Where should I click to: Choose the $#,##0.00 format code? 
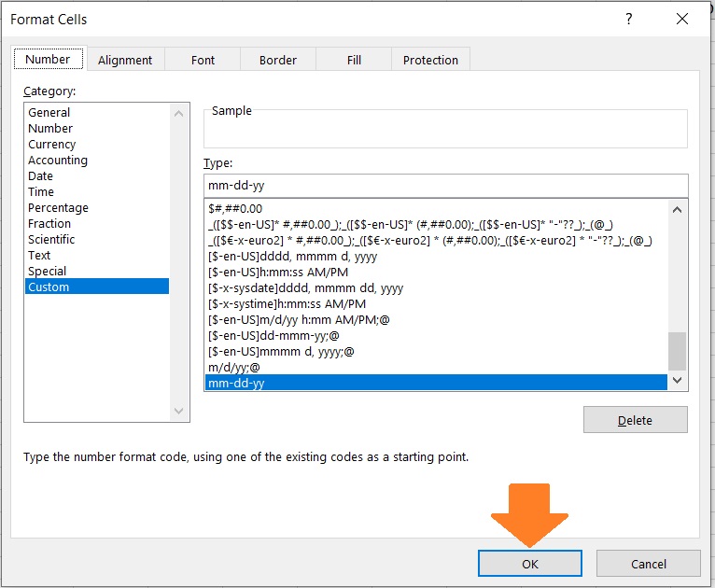(235, 209)
